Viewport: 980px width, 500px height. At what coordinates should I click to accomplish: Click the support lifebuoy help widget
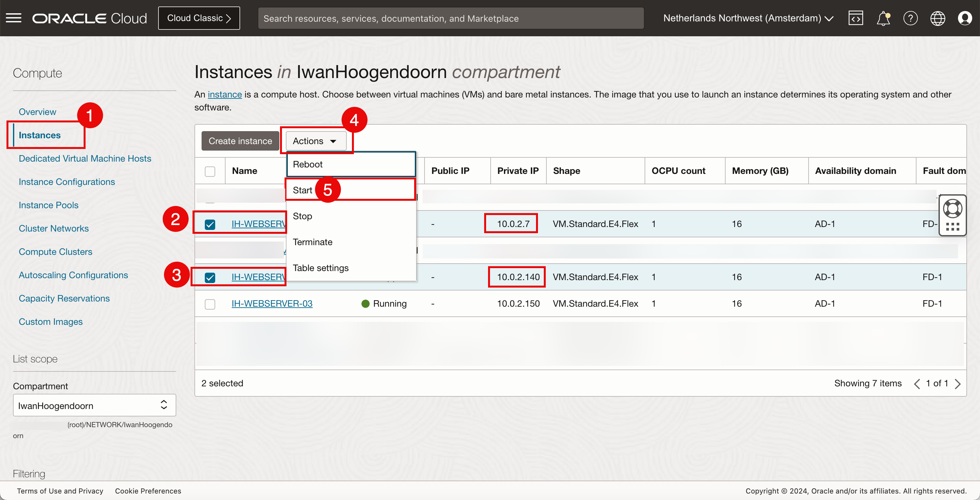tap(952, 209)
